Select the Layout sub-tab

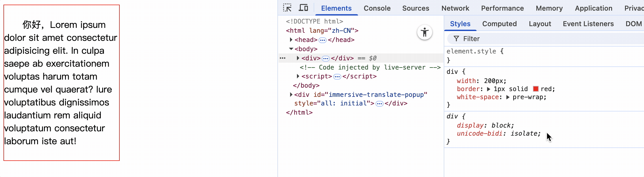coord(540,24)
